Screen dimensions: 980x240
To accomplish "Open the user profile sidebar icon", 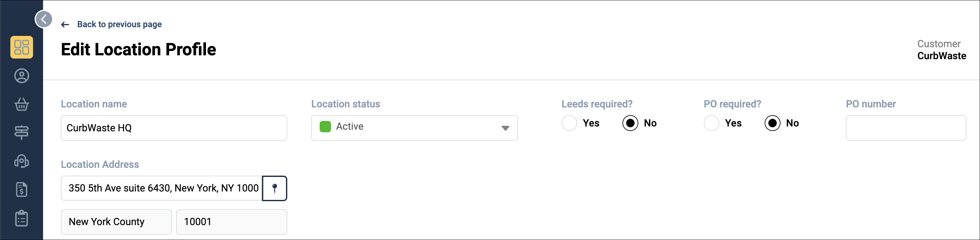I will click(22, 76).
